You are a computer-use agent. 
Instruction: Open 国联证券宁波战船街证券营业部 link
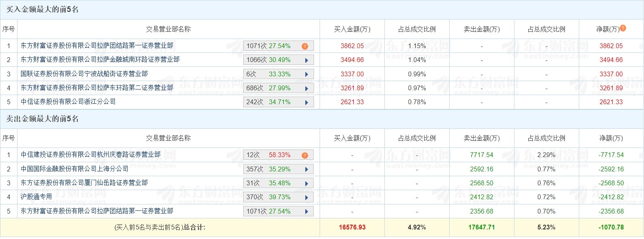tap(84, 74)
